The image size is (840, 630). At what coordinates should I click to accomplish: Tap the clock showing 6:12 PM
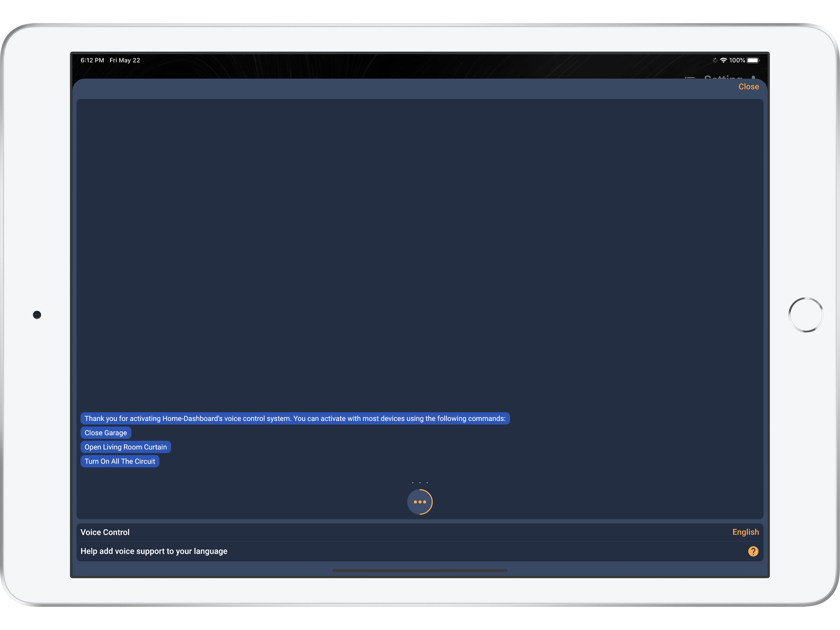92,60
